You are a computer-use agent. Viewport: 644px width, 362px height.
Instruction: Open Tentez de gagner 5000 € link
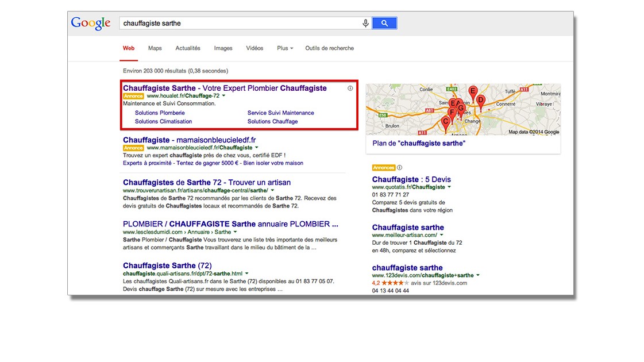pyautogui.click(x=207, y=163)
